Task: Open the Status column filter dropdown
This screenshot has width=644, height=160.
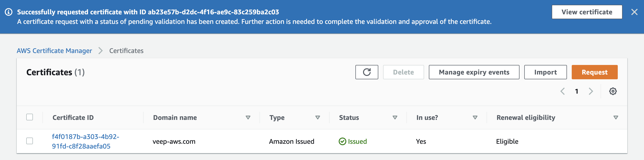Action: coord(395,117)
